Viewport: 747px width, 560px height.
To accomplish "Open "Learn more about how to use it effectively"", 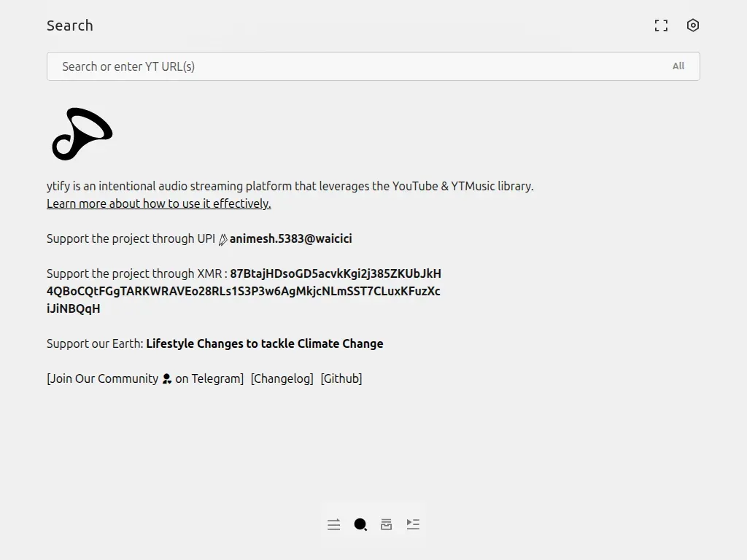I will pos(158,203).
